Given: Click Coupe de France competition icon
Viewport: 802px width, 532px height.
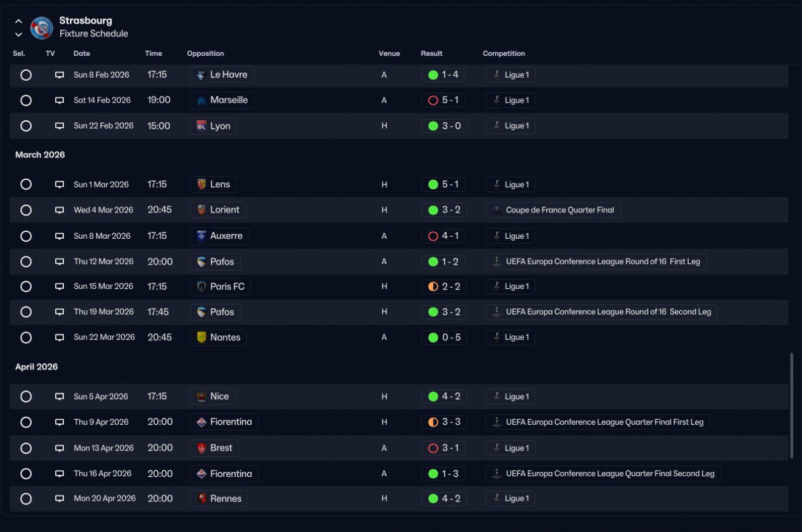Looking at the screenshot, I should pos(497,210).
